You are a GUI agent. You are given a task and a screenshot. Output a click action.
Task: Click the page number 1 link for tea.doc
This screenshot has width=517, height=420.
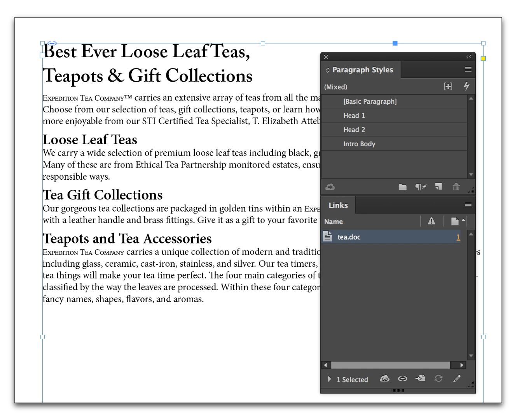[458, 237]
